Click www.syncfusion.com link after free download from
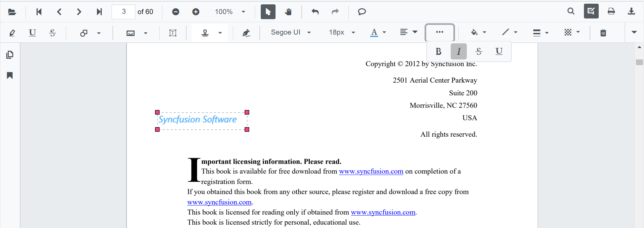The image size is (644, 228). 371,171
